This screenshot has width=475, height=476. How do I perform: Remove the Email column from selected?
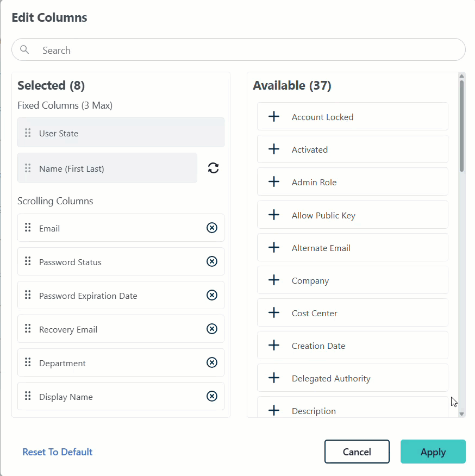tap(212, 228)
